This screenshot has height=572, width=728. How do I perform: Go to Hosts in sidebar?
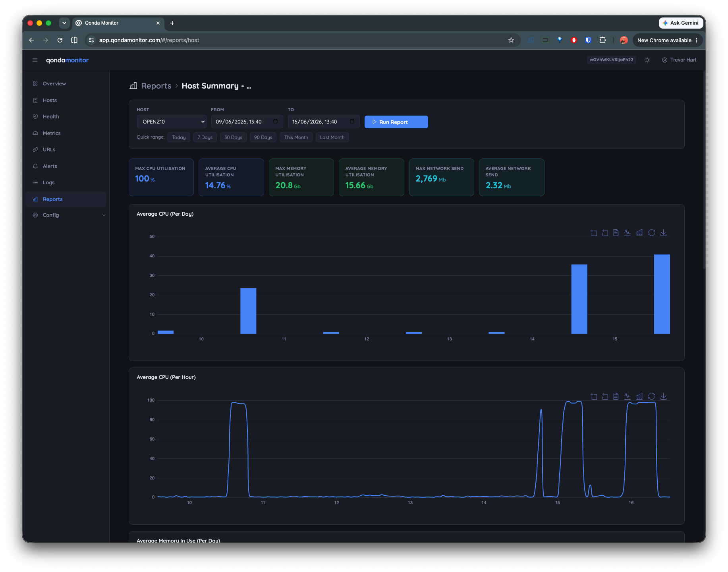[66, 100]
